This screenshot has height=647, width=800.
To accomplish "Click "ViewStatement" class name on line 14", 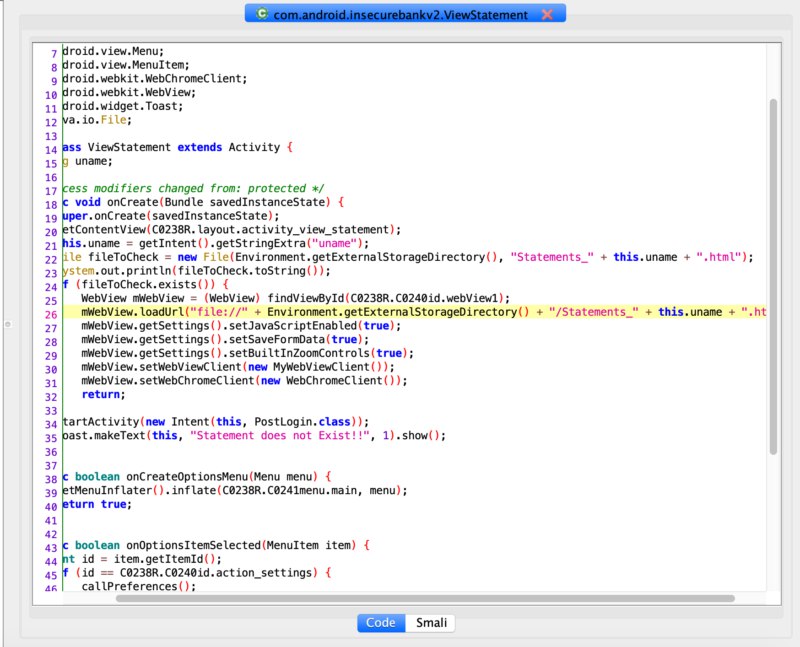I will [129, 147].
